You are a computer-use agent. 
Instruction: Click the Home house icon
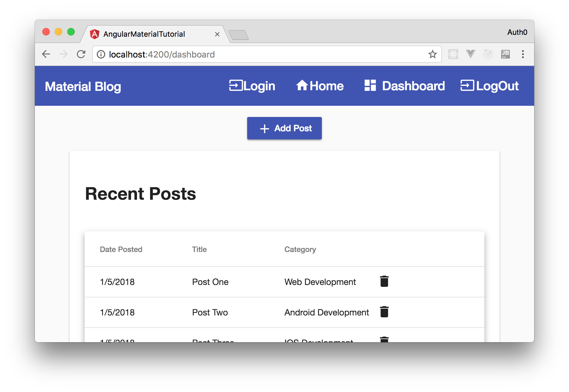pyautogui.click(x=302, y=85)
